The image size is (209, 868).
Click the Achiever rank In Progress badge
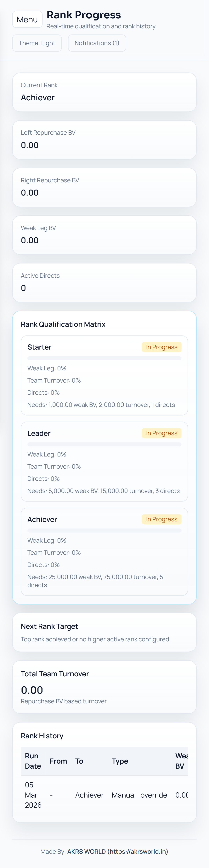[x=161, y=519]
